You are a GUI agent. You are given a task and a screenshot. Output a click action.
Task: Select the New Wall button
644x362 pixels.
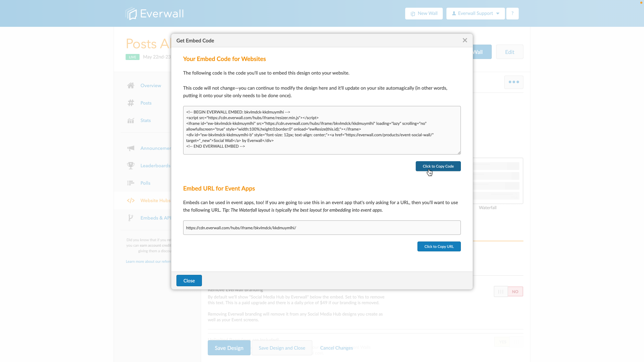click(424, 13)
